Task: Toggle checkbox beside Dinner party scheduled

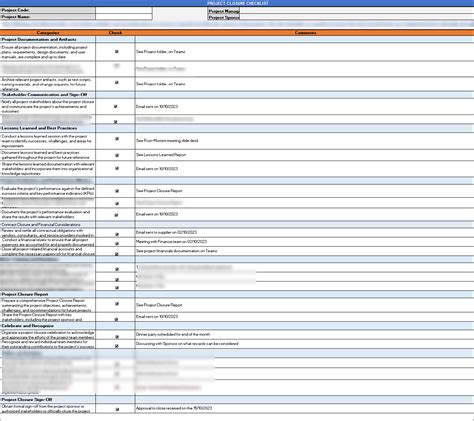Action: (117, 337)
